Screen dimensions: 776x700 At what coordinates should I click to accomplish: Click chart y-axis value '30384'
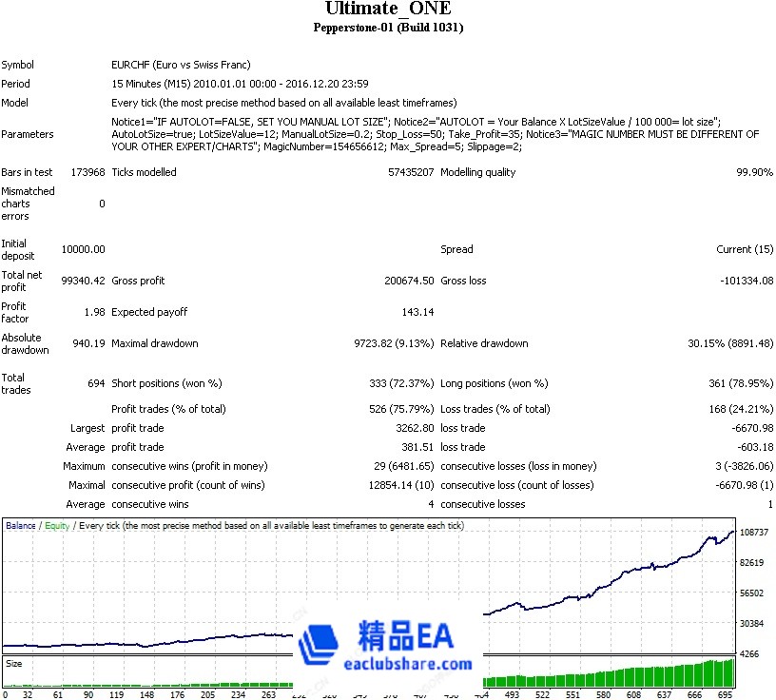(x=751, y=624)
